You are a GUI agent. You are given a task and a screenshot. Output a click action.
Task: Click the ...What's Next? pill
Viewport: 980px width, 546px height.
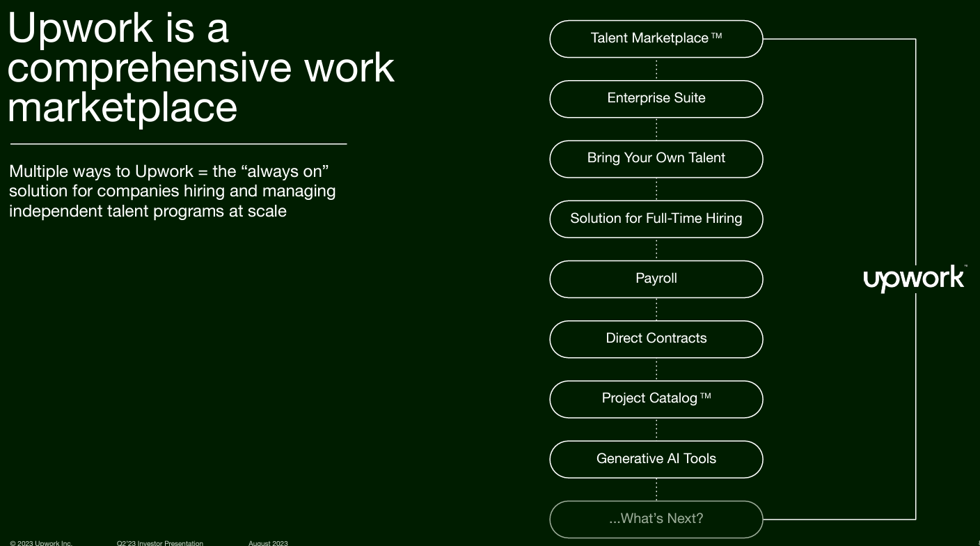click(656, 520)
